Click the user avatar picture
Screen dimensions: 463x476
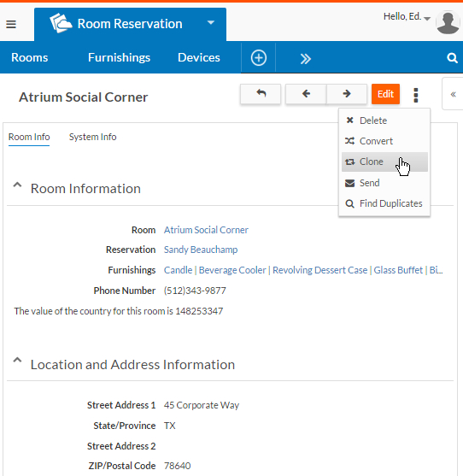coord(448,22)
